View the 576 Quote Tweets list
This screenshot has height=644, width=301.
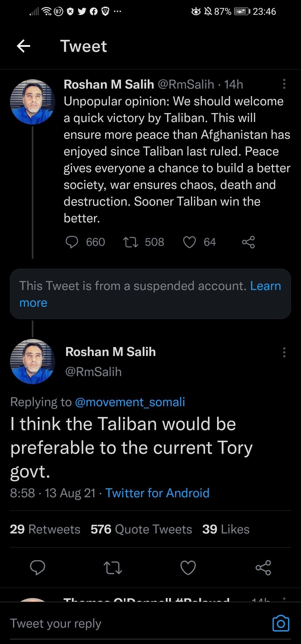tap(141, 529)
